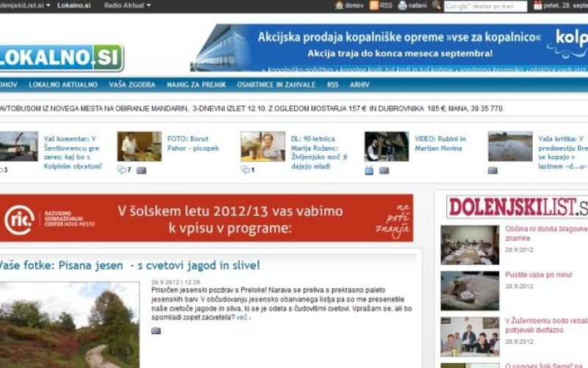588x368 pixels.
Task: Click 'več' read more link
Action: (x=243, y=317)
